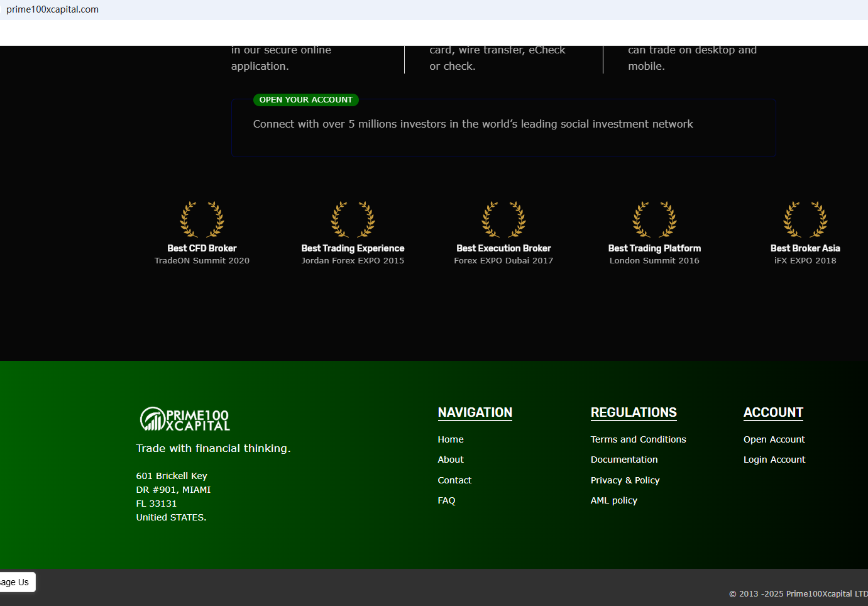Click the Login Account link
The width and height of the screenshot is (868, 606).
pyautogui.click(x=774, y=460)
